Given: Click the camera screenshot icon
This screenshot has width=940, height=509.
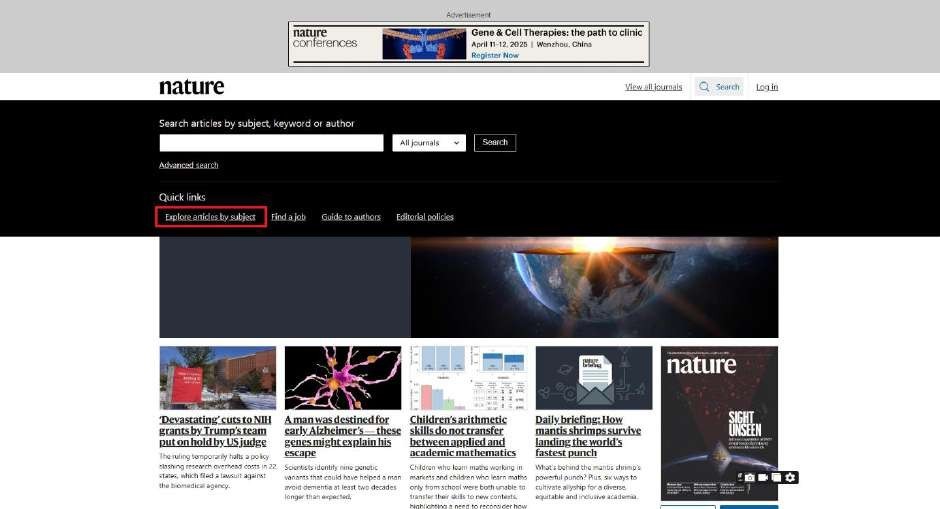Looking at the screenshot, I should click(x=749, y=478).
